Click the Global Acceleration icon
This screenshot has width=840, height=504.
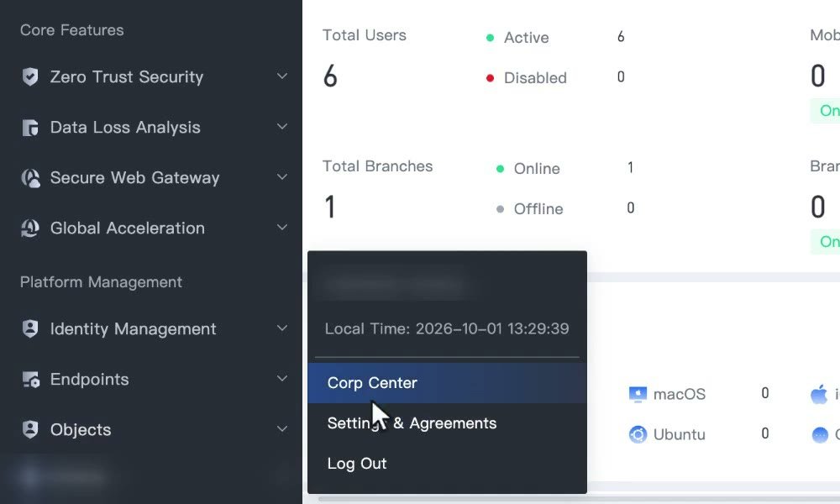[30, 228]
